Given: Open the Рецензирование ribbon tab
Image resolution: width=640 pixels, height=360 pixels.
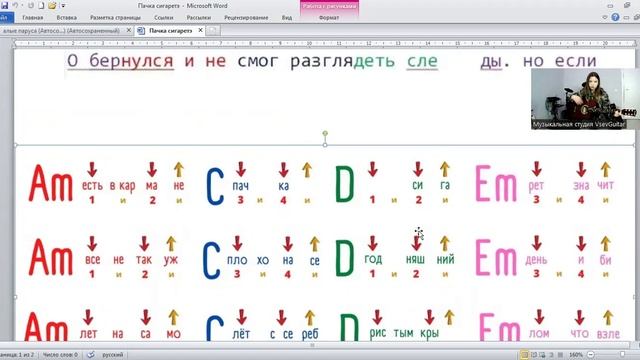Looking at the screenshot, I should tap(246, 18).
